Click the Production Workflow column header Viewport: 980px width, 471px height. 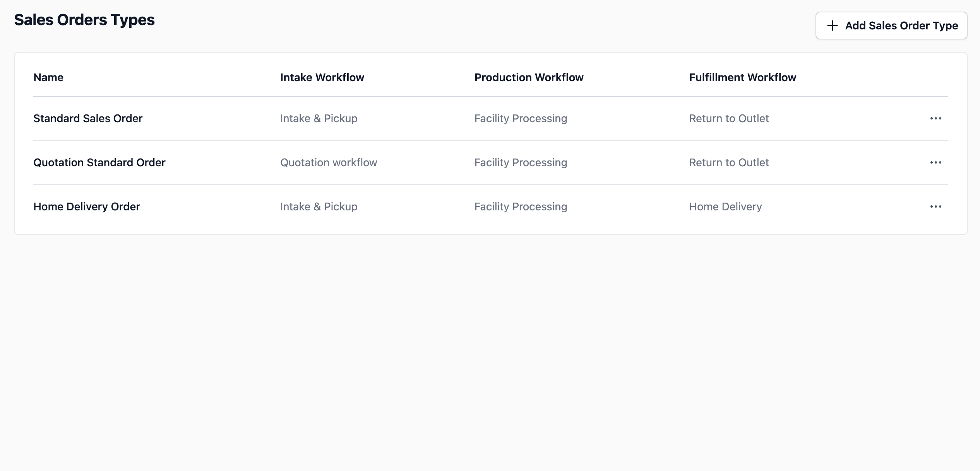coord(529,77)
